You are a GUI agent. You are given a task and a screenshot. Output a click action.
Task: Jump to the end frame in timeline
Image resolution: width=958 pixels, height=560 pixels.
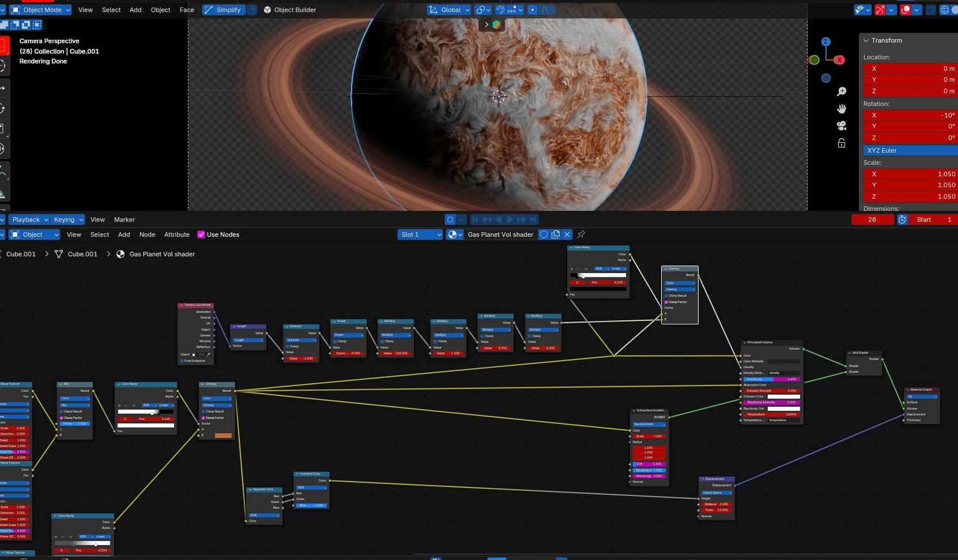533,220
